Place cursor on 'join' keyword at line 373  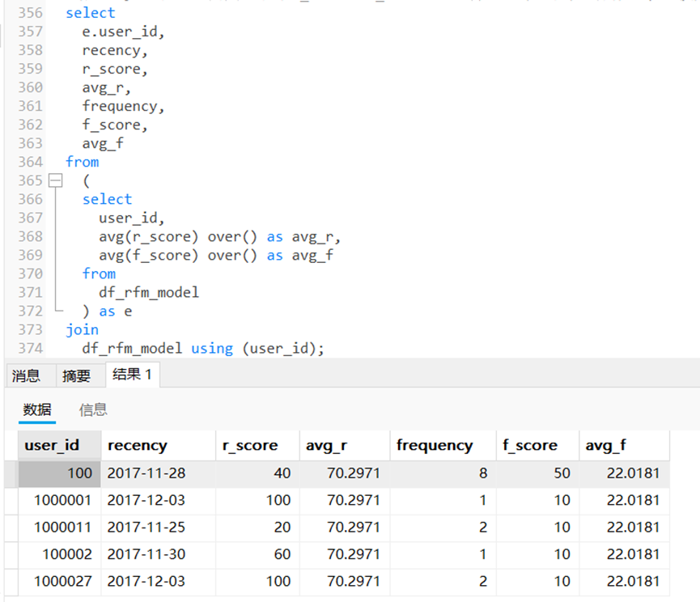tap(83, 330)
